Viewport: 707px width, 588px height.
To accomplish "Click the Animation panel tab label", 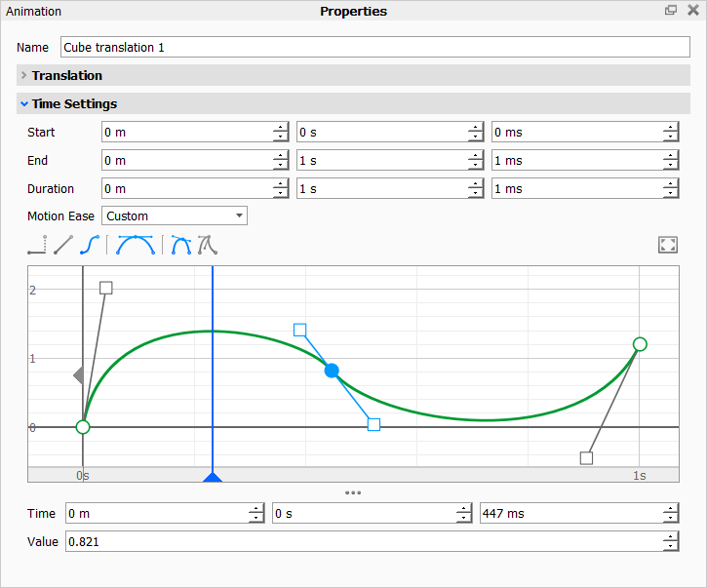I will [x=34, y=12].
